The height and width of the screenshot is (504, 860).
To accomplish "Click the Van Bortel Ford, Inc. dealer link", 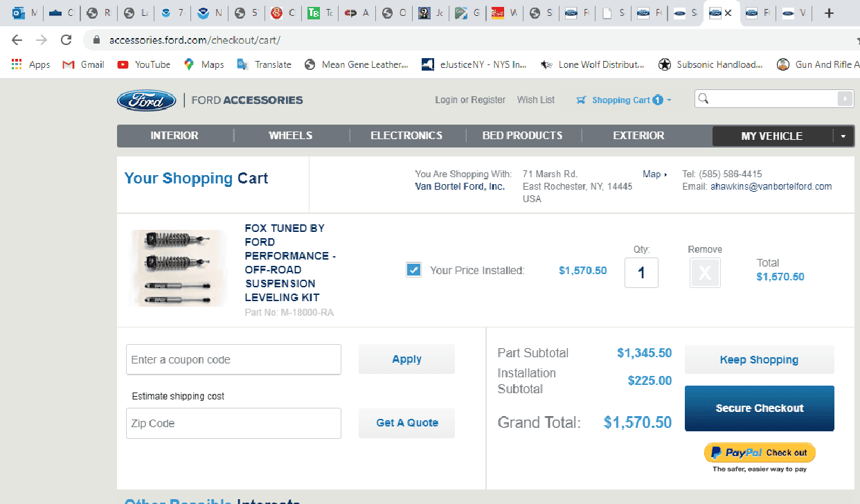I will (x=460, y=186).
